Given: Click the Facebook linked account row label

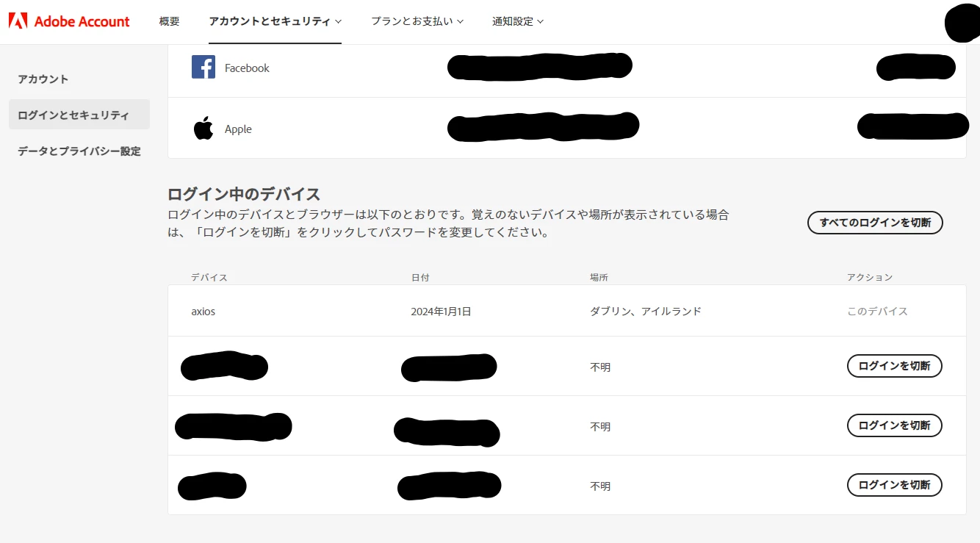Looking at the screenshot, I should [247, 68].
